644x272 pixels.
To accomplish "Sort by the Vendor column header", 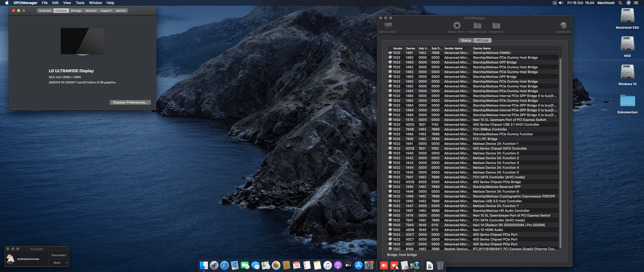I will (398, 48).
